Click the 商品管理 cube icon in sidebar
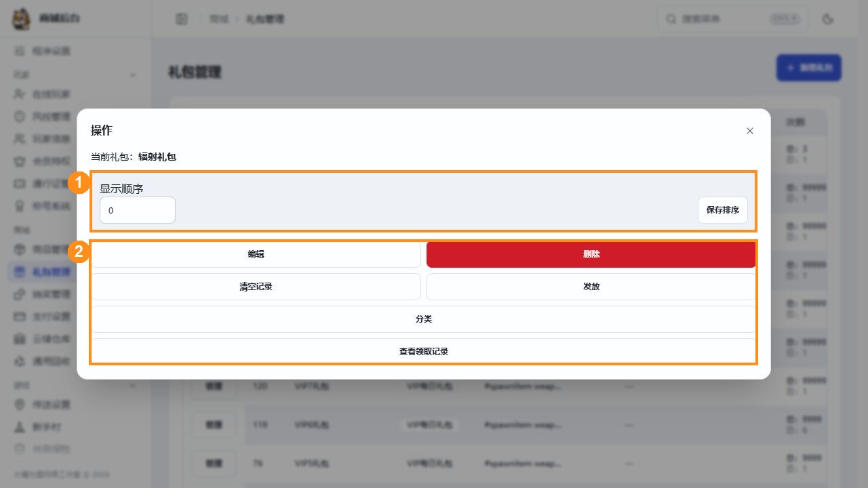The image size is (868, 488). (20, 250)
